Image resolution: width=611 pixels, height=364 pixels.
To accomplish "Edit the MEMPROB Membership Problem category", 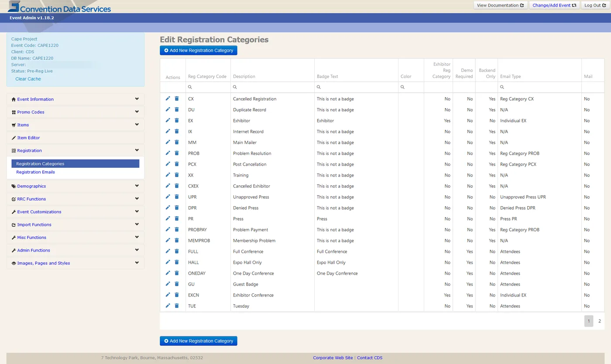I will click(x=168, y=240).
